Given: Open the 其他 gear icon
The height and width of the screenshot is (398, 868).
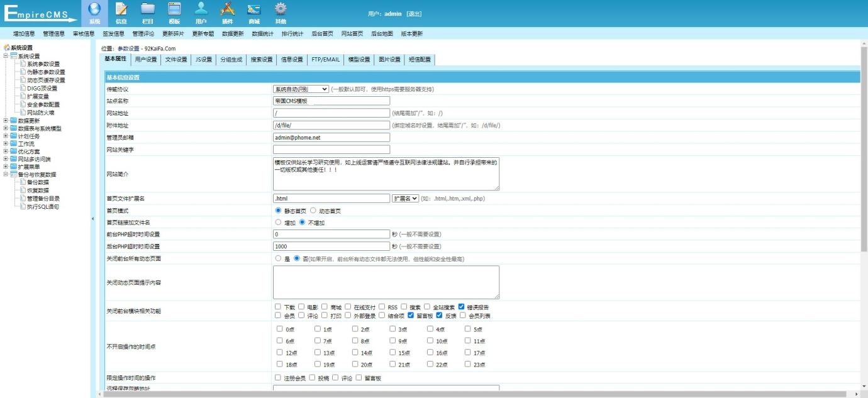Looking at the screenshot, I should pyautogui.click(x=281, y=9).
